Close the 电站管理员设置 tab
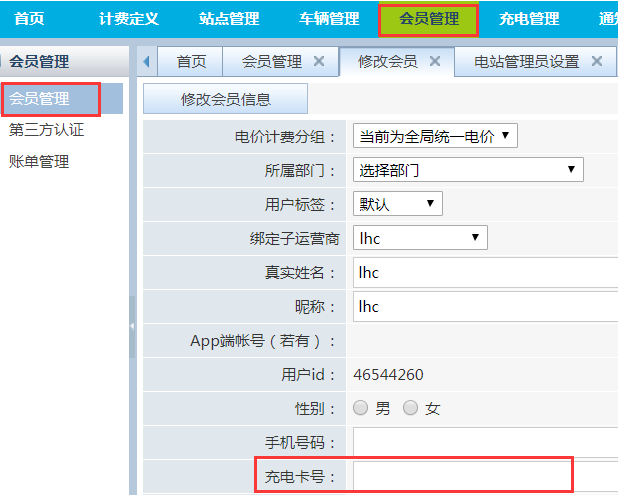This screenshot has width=618, height=495. [x=597, y=61]
